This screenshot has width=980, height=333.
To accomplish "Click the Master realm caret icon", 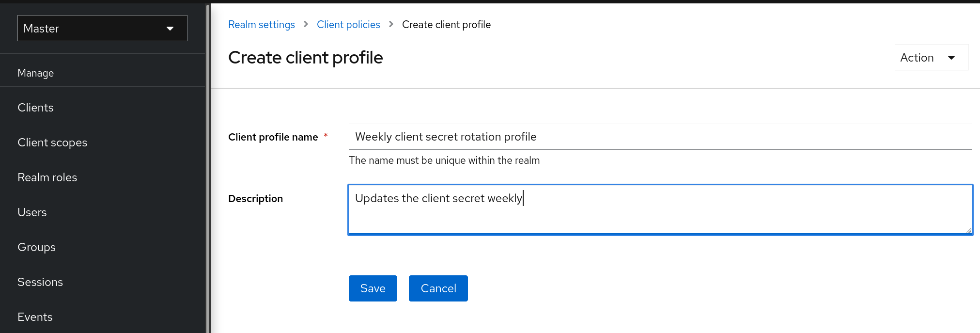I will tap(170, 29).
